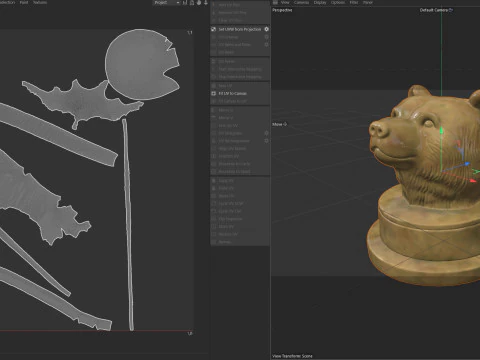Click the blue Z-axis gizmo arrow
Image resolution: width=480 pixels, height=360 pixels.
coord(466,164)
